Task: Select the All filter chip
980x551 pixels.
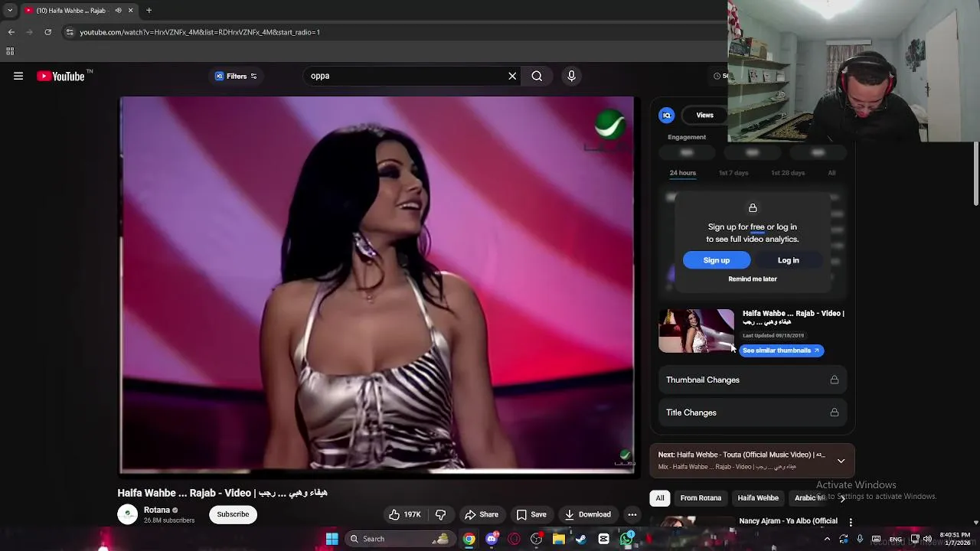Action: 660,498
